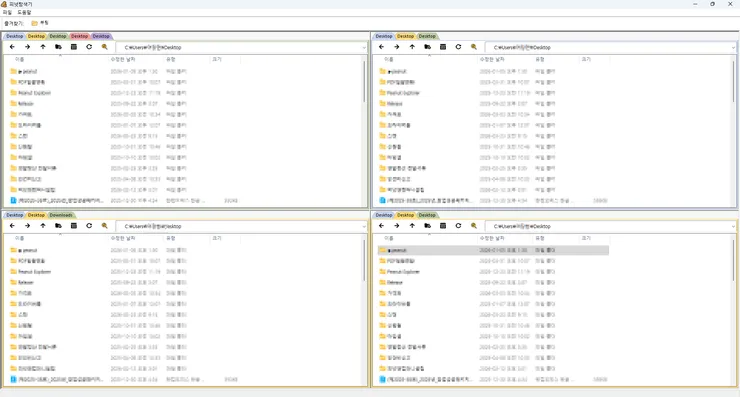Viewport: 740px width, 397px height.
Task: Open search in the top-right pane
Action: (473, 47)
